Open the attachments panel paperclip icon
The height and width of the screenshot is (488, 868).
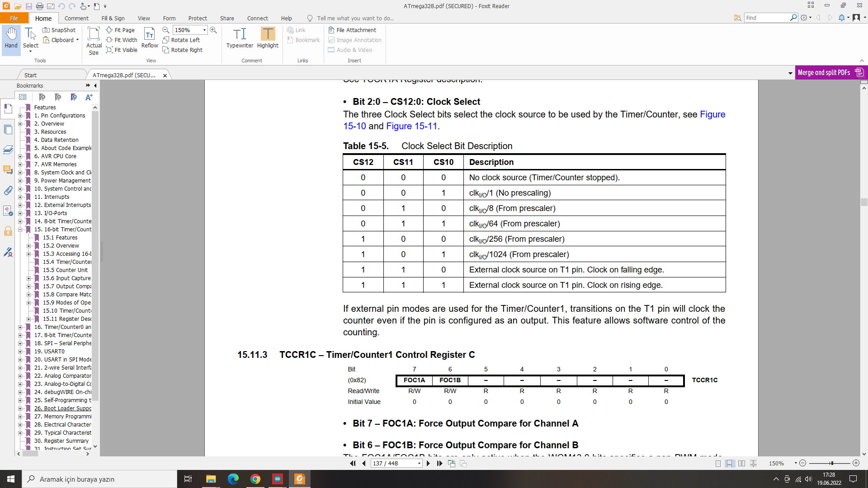tap(8, 191)
